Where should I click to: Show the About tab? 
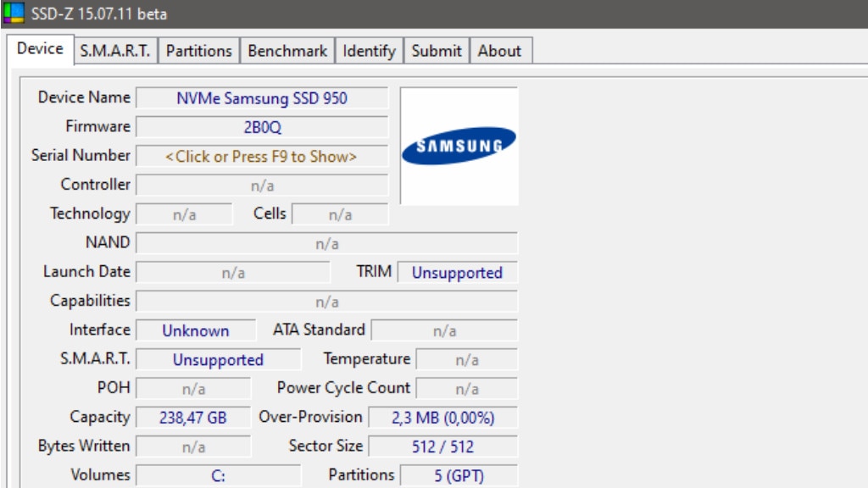coord(500,51)
